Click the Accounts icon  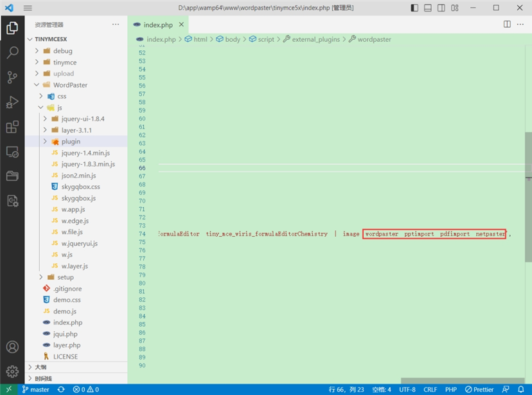pyautogui.click(x=12, y=347)
